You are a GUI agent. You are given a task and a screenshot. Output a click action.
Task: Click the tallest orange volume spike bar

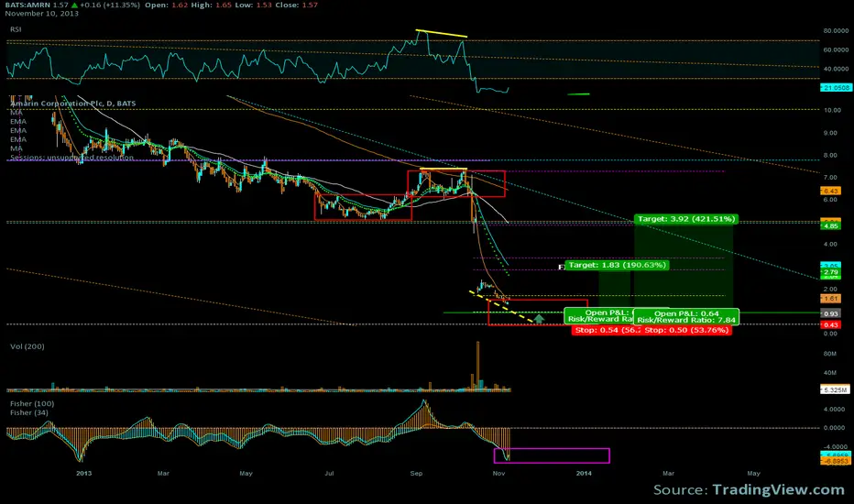point(477,367)
